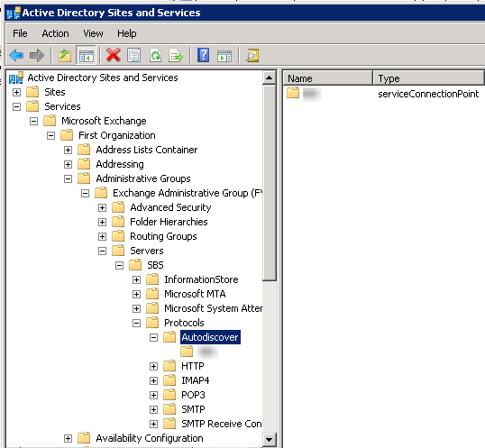Click the folder icon beside InformationStore
Viewport: 485px width, 448px height.
point(152,279)
